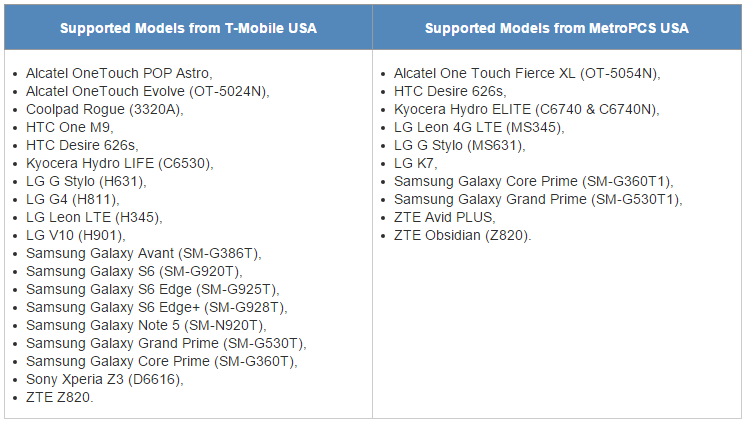Click Samsung Galaxy Avant (SM-G386T) item
746x424 pixels.
[x=144, y=254]
